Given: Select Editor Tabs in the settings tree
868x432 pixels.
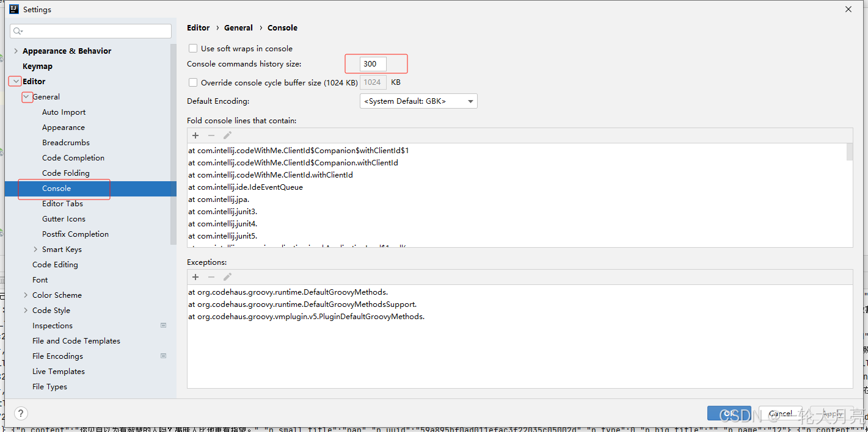Looking at the screenshot, I should coord(62,203).
